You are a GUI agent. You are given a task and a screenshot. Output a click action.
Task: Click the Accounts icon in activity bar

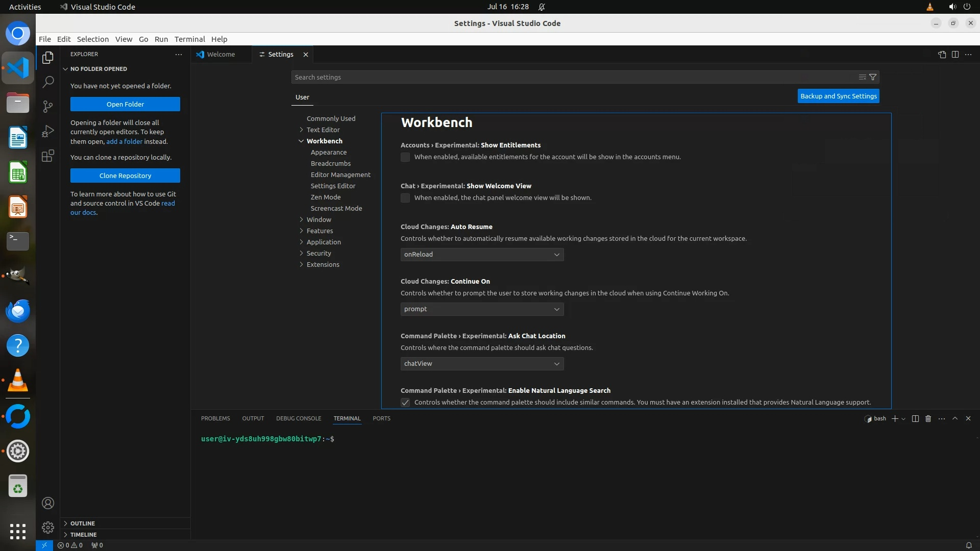coord(48,503)
